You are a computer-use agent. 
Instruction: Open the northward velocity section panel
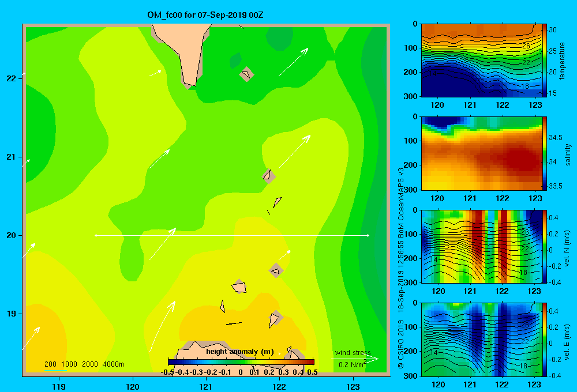tap(482, 246)
